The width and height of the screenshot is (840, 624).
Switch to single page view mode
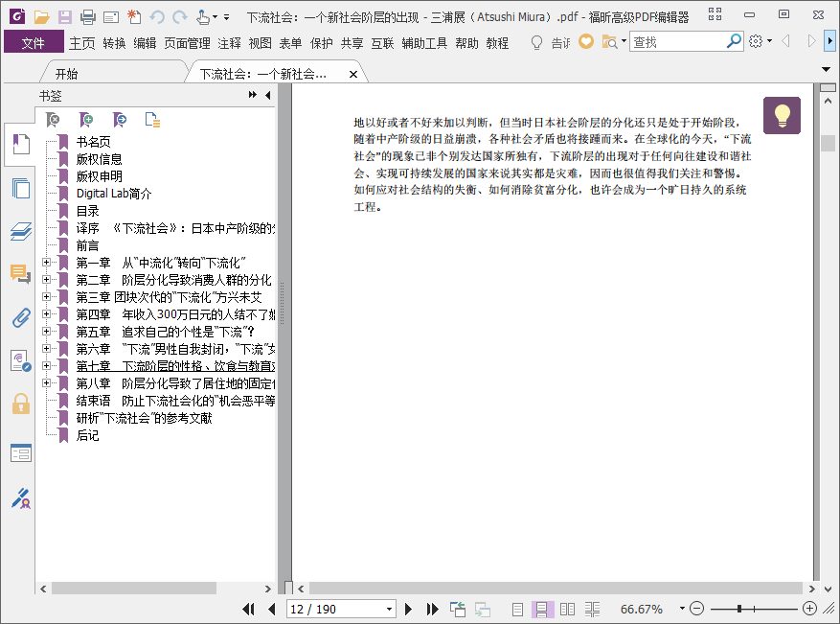pyautogui.click(x=517, y=609)
